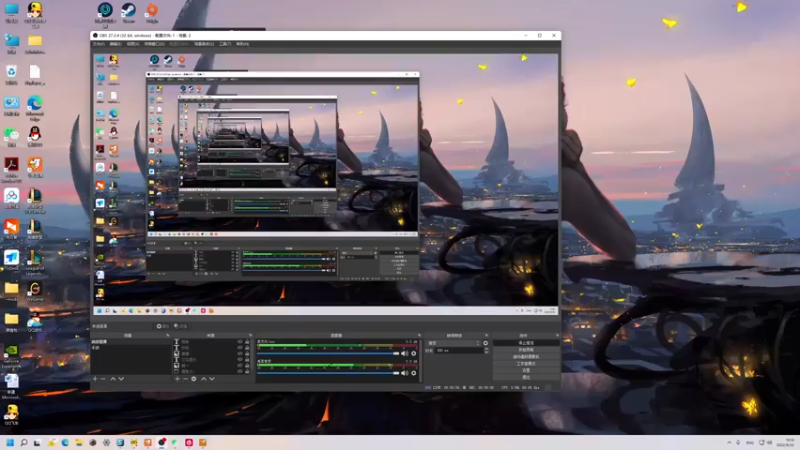Open the orange Origin desktop shortcut
This screenshot has width=800, height=450.
(x=152, y=13)
